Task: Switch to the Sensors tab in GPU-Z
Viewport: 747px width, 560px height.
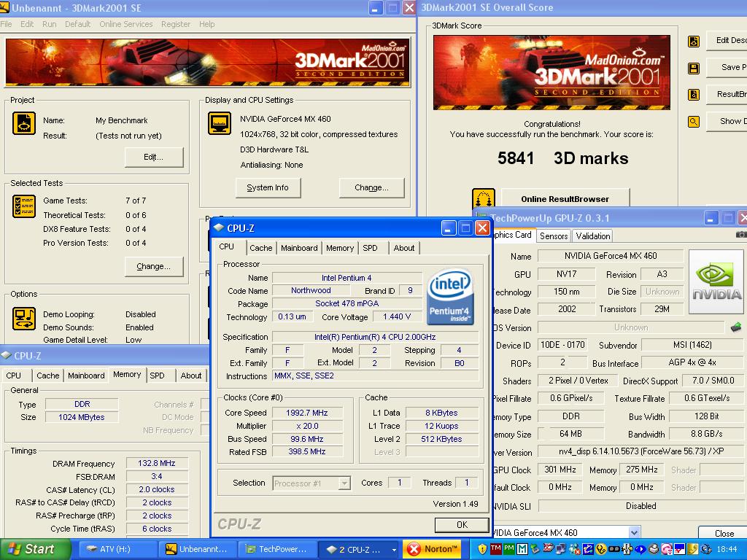Action: [x=554, y=236]
